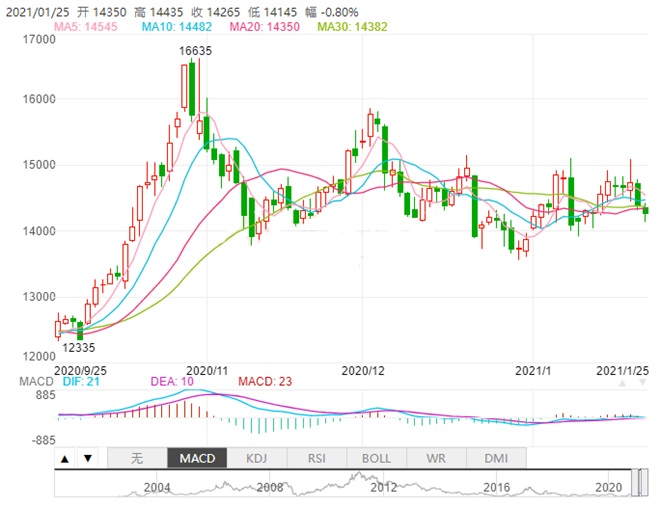
Task: Click the 12335 low price annotation
Action: coord(79,348)
